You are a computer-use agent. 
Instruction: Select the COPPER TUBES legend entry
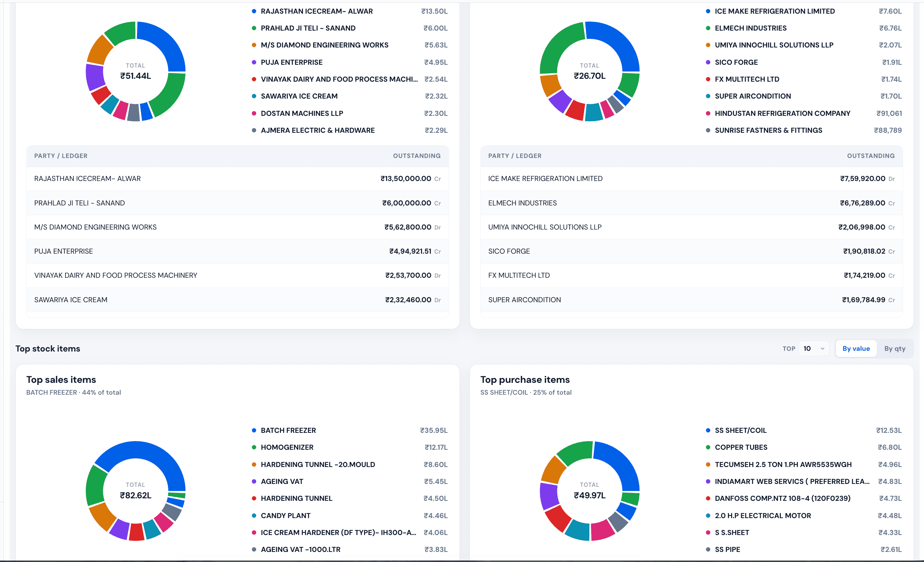click(803, 447)
